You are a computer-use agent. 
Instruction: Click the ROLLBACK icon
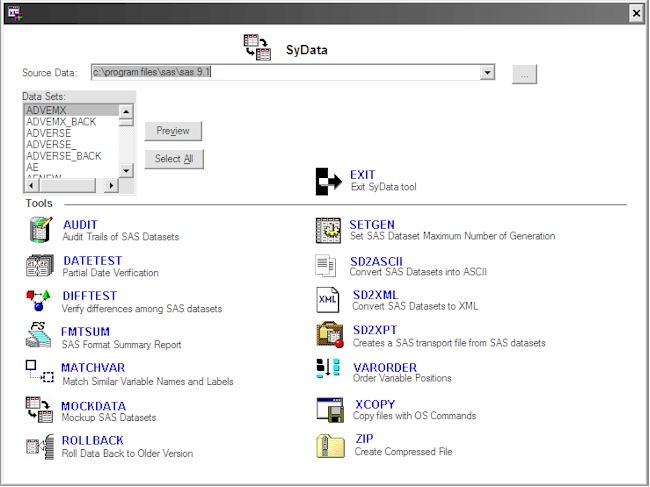point(40,446)
